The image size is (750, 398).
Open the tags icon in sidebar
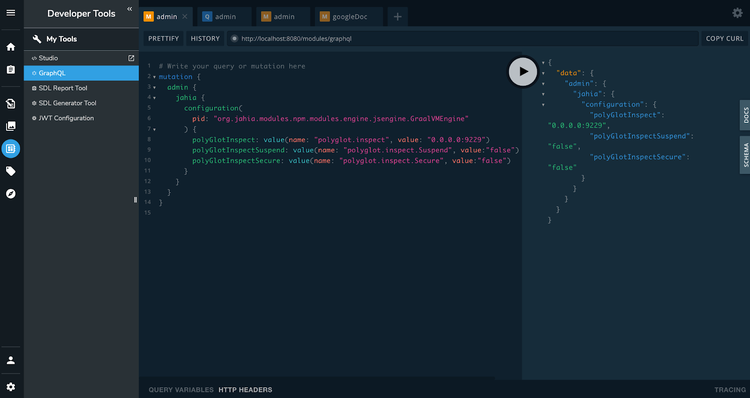coord(11,171)
